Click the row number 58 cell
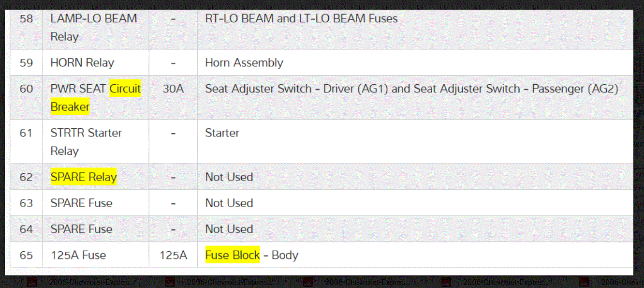Image resolution: width=644 pixels, height=288 pixels. tap(26, 19)
